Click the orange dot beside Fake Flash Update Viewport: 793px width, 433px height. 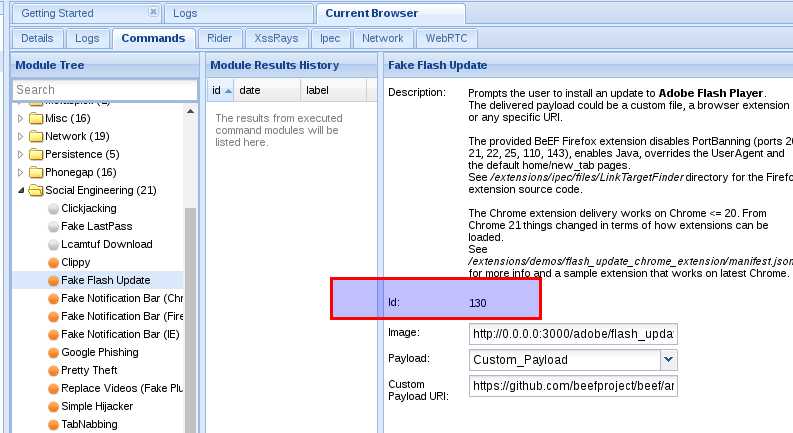click(53, 281)
